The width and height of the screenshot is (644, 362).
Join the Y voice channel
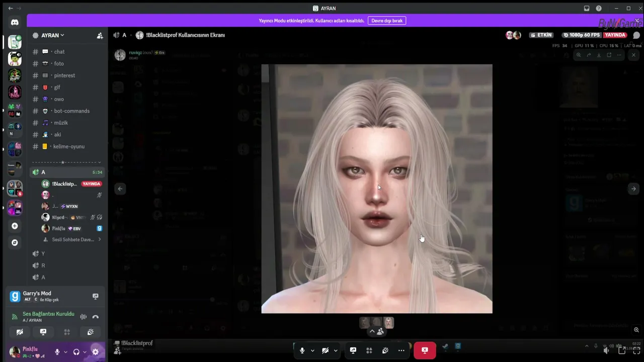tap(67, 254)
